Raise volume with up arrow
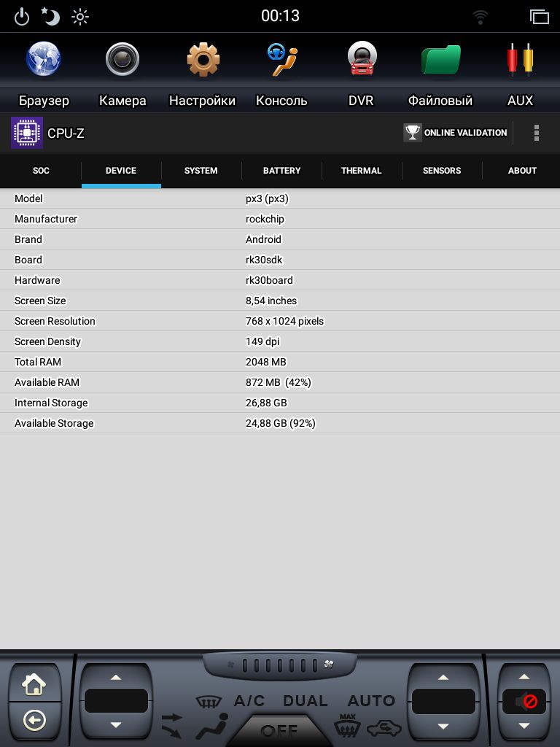The width and height of the screenshot is (560, 747). [524, 676]
